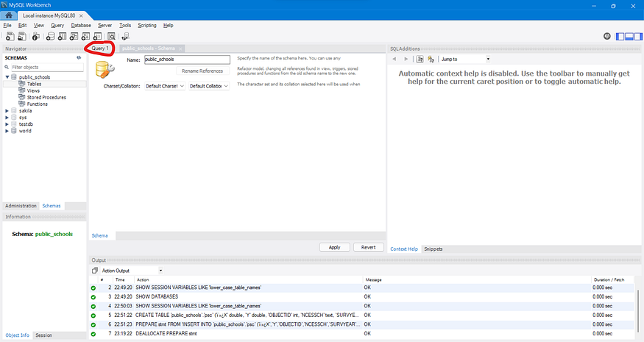
Task: Click the Tables node icon under public_schools
Action: [x=22, y=84]
